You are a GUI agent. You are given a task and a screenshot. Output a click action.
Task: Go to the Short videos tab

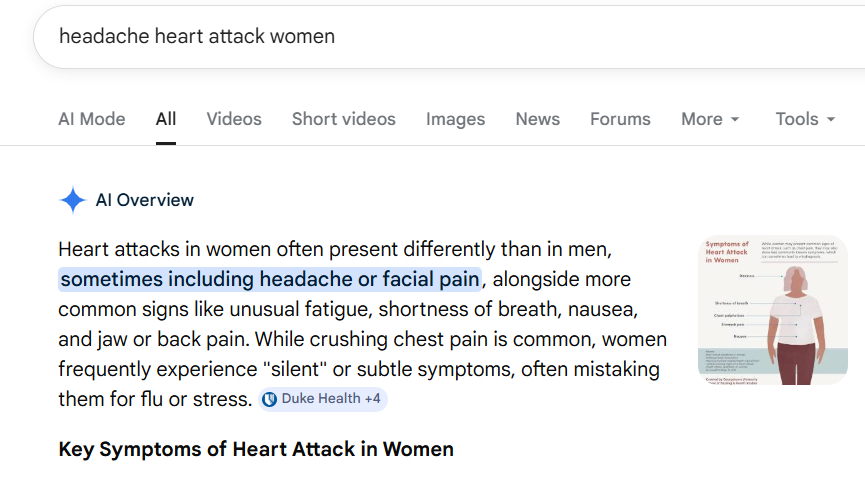343,119
